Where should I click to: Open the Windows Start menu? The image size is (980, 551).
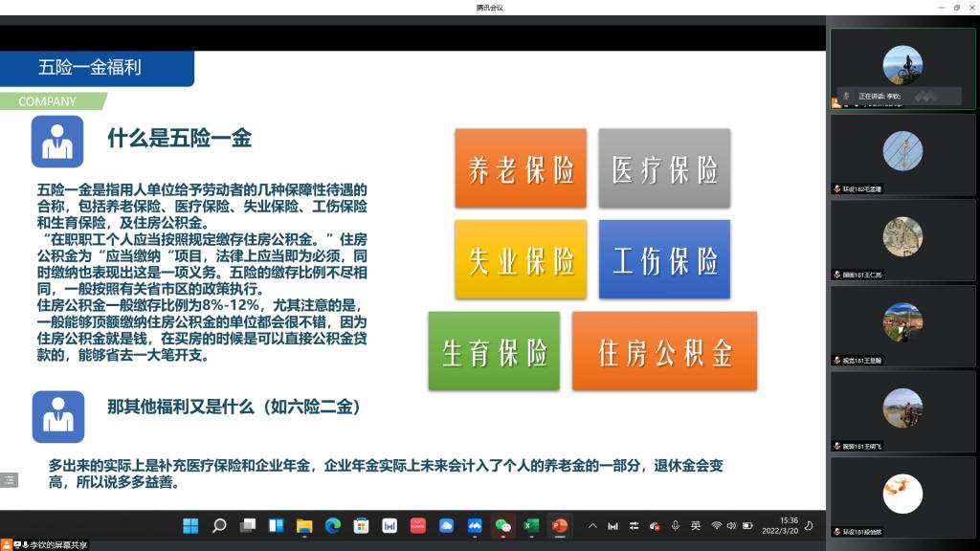coord(190,525)
